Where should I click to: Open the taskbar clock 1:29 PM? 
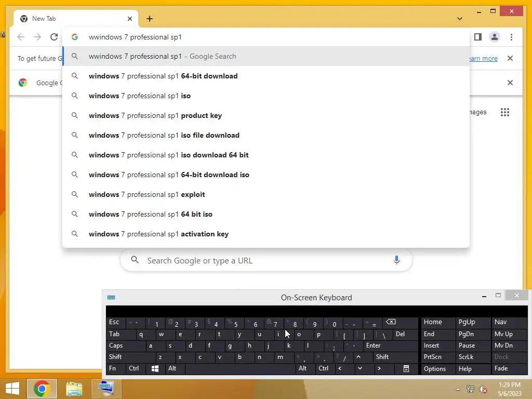tap(510, 389)
